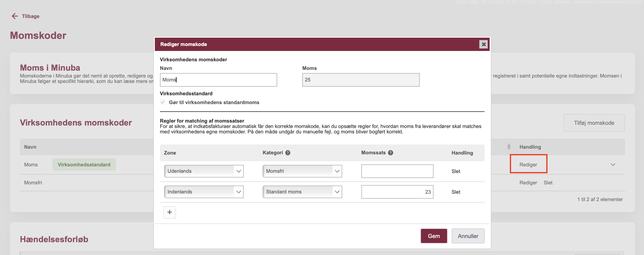This screenshot has width=644, height=255.
Task: Delete the Udenlands rule with Slet
Action: [456, 171]
